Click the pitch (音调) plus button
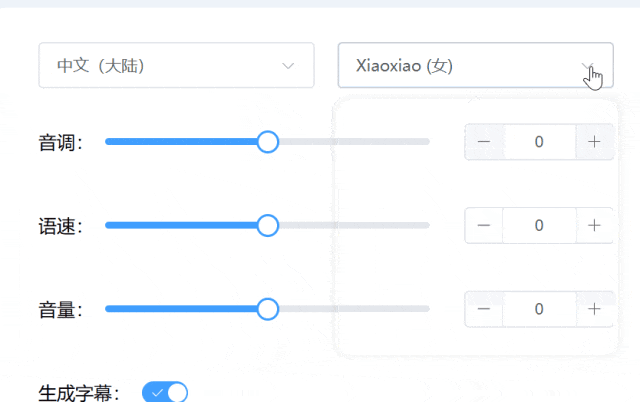Viewport: 640px width, 402px height. pos(594,142)
